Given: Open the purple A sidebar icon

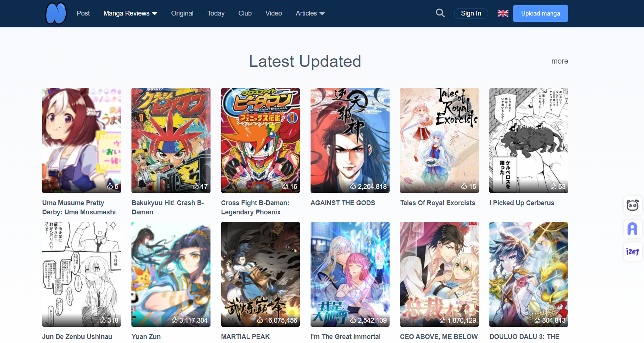Looking at the screenshot, I should (633, 229).
